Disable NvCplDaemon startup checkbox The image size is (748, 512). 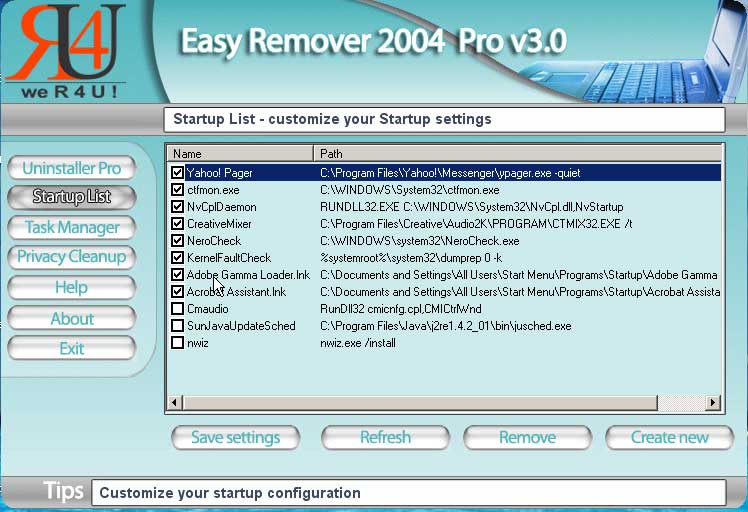click(x=177, y=207)
